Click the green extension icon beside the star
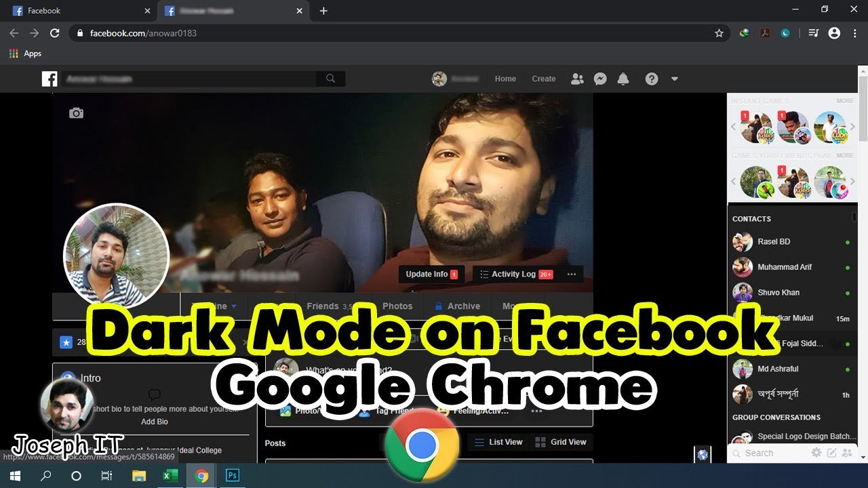Viewport: 868px width, 488px height. click(745, 33)
